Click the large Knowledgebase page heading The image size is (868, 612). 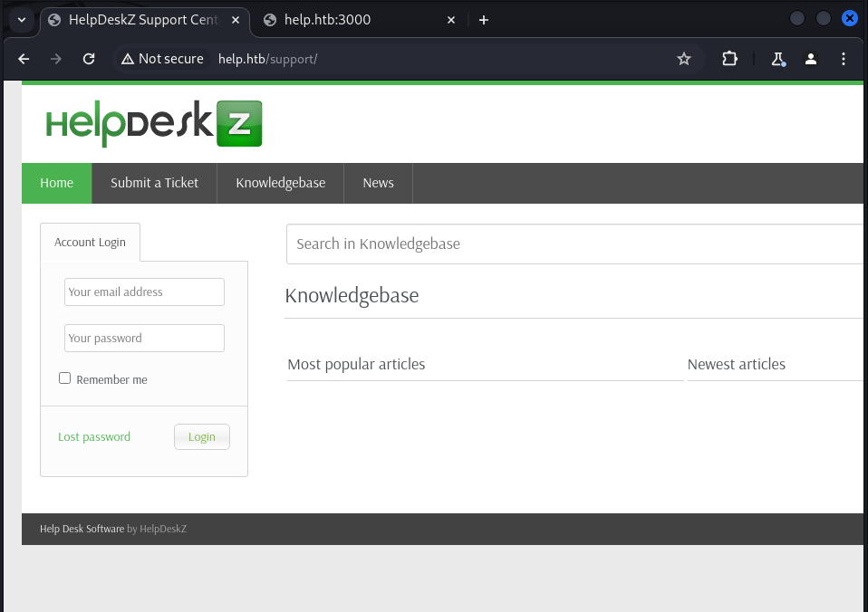352,295
